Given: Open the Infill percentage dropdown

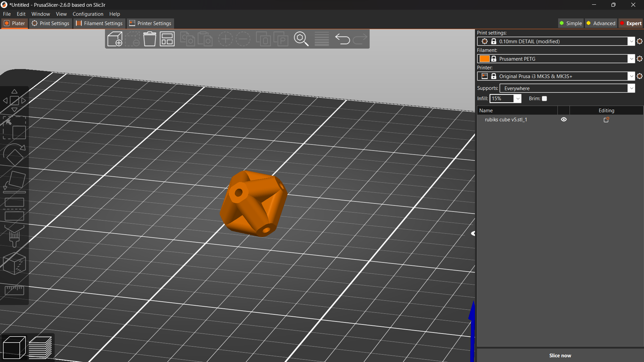Looking at the screenshot, I should point(518,99).
